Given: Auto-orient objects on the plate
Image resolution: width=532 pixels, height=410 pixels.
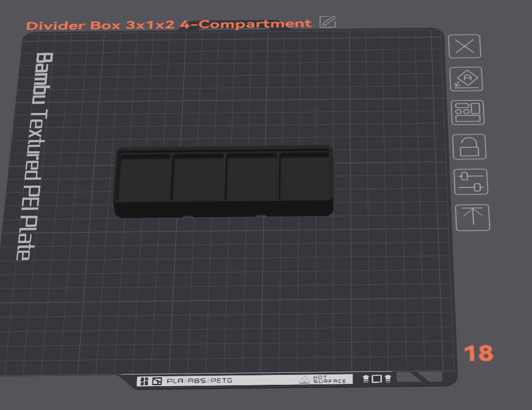Looking at the screenshot, I should pyautogui.click(x=466, y=79).
